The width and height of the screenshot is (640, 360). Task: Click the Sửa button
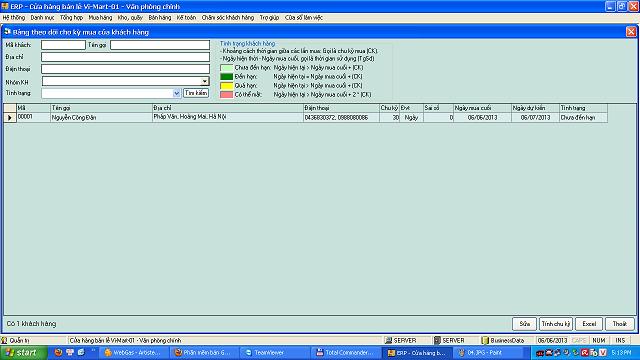click(x=524, y=324)
